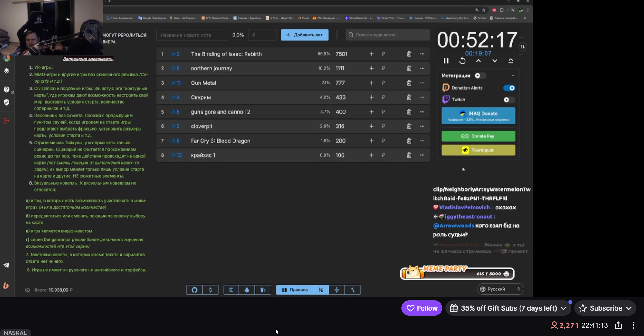Click the dollar sign toolbar icon
644x336 pixels.
click(x=210, y=290)
